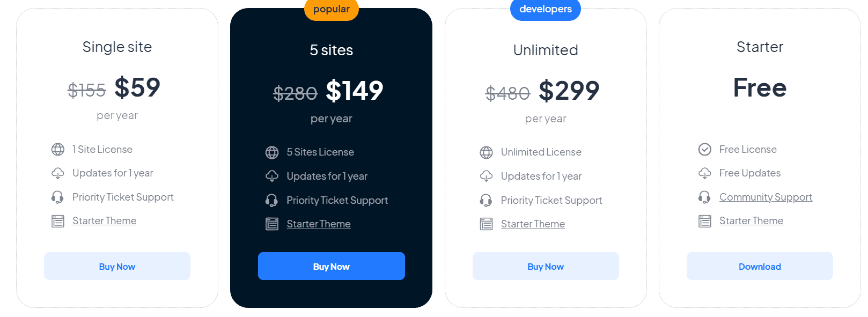
Task: Click the globe icon beside 5 Sites License
Action: 273,152
